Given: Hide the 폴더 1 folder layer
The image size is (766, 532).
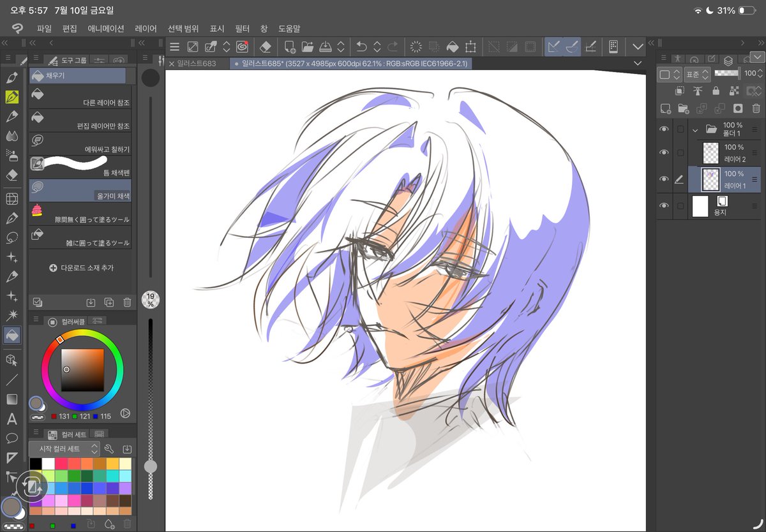Looking at the screenshot, I should [664, 129].
